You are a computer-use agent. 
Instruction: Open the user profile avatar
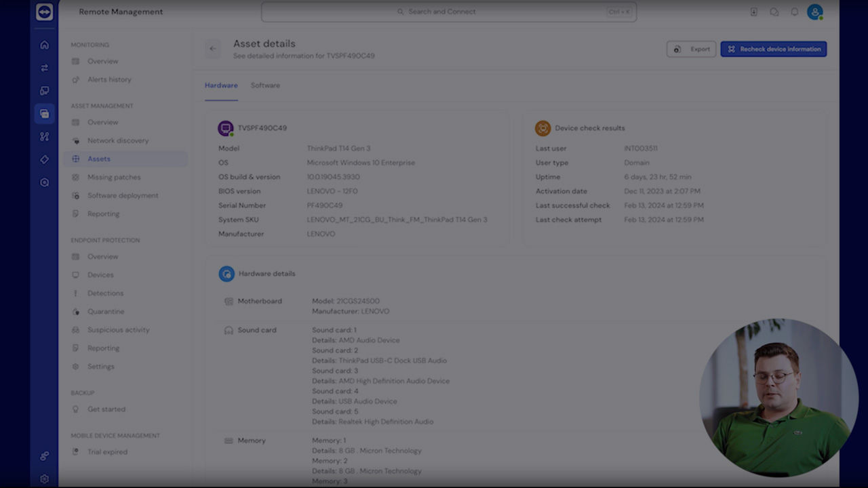coord(815,12)
